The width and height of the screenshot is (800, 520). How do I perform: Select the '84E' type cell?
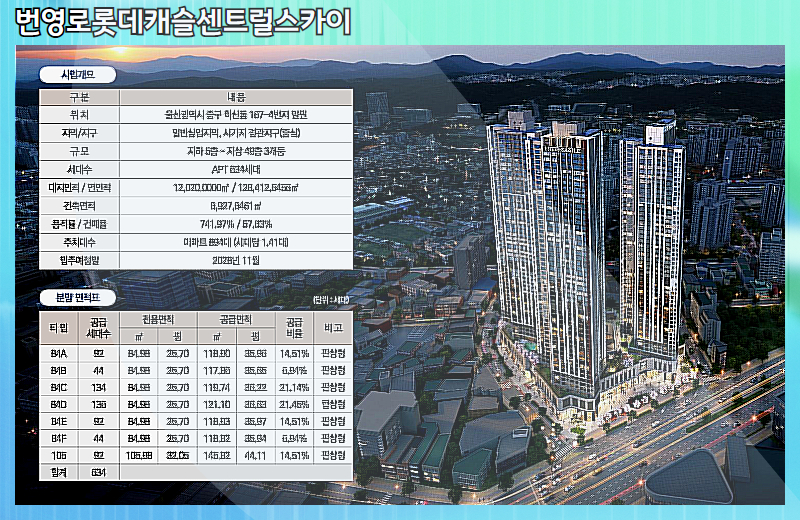coord(59,421)
